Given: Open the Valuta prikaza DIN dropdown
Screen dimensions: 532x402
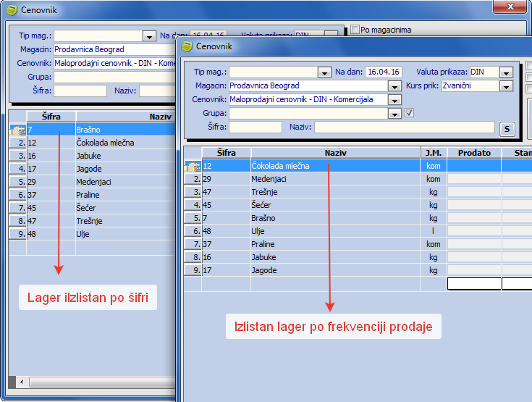Looking at the screenshot, I should coord(506,72).
